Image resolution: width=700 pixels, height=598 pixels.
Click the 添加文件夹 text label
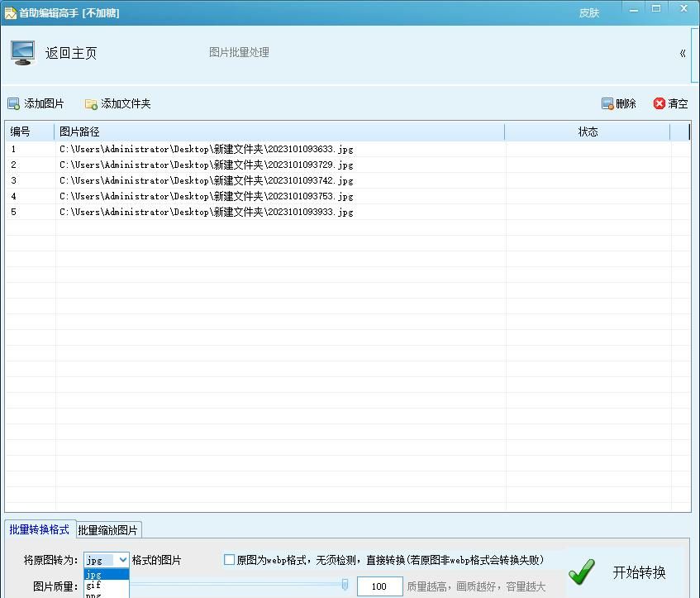(x=126, y=103)
